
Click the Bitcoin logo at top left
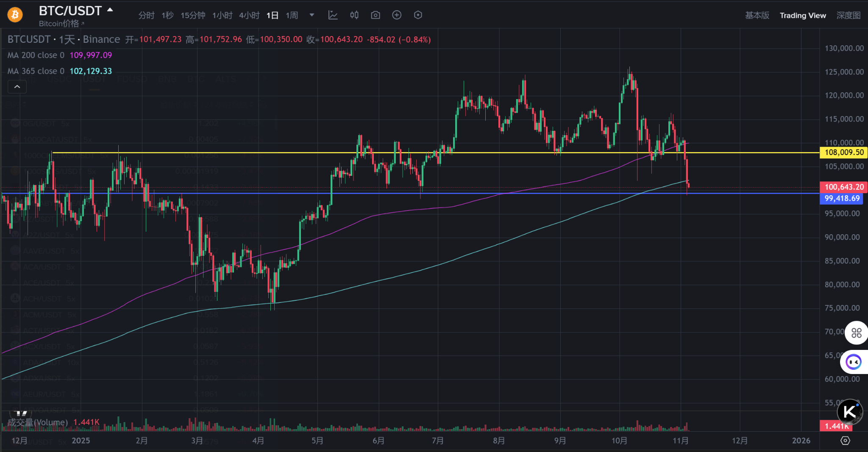point(14,14)
